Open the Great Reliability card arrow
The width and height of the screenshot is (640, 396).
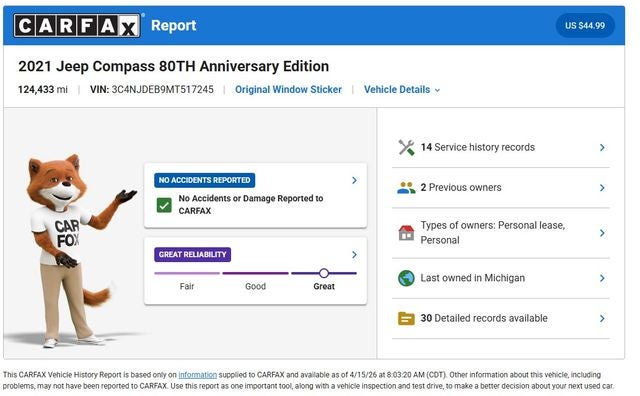354,255
